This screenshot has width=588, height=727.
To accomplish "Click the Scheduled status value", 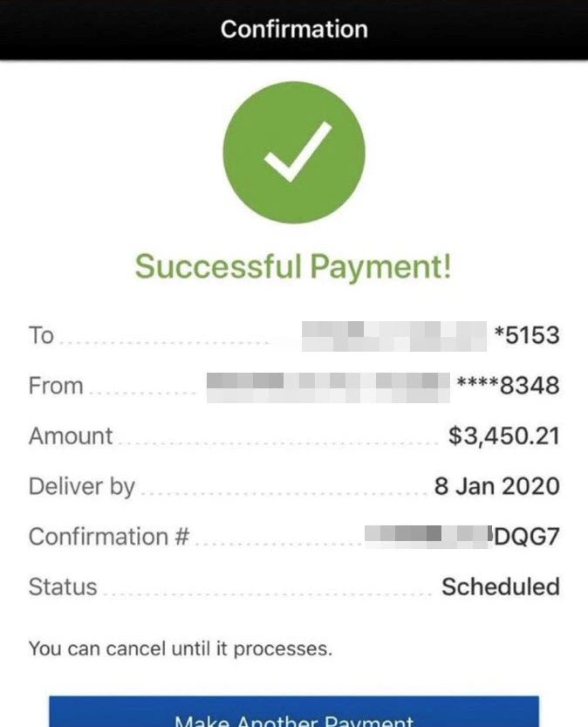I will click(501, 586).
